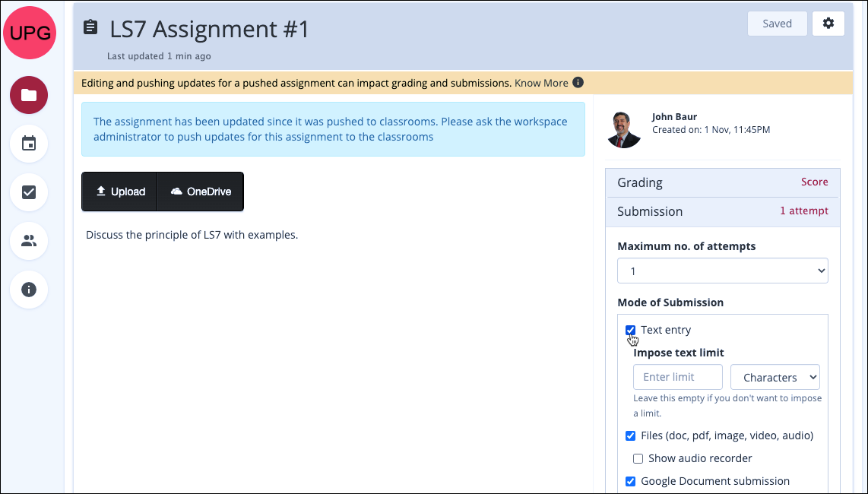Uncheck the Google Document submission checkbox

click(631, 481)
